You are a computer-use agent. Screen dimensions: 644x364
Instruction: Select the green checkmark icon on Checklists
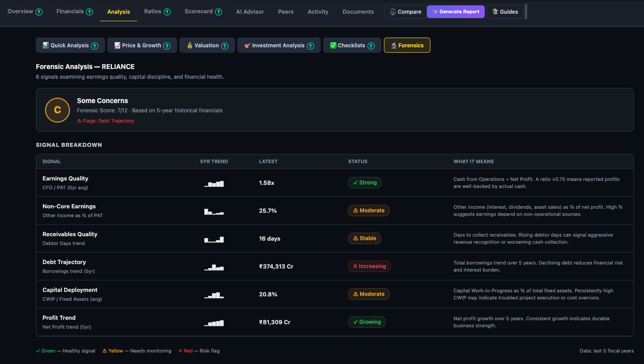333,45
